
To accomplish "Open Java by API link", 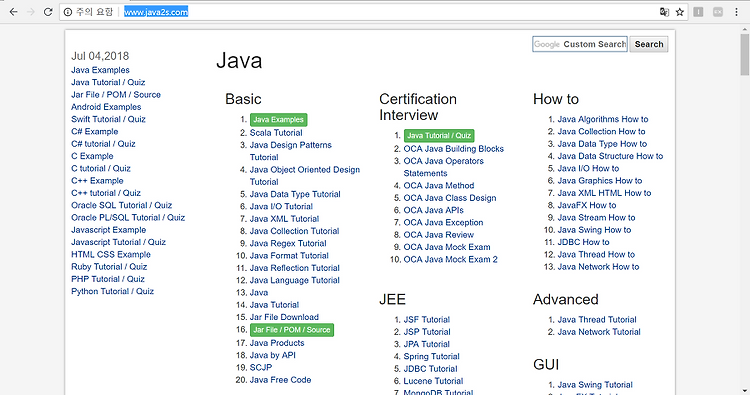I will [273, 356].
